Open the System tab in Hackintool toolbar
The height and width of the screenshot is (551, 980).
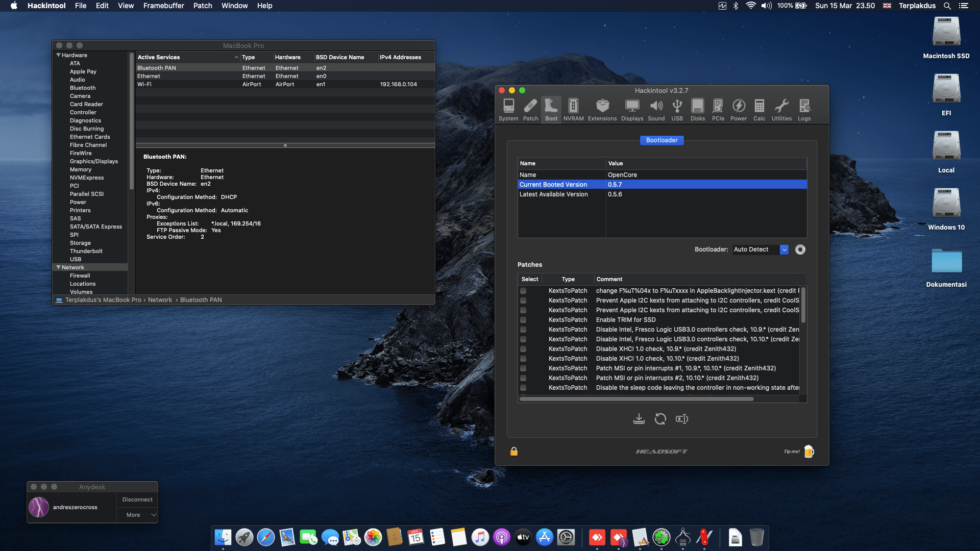coord(508,110)
